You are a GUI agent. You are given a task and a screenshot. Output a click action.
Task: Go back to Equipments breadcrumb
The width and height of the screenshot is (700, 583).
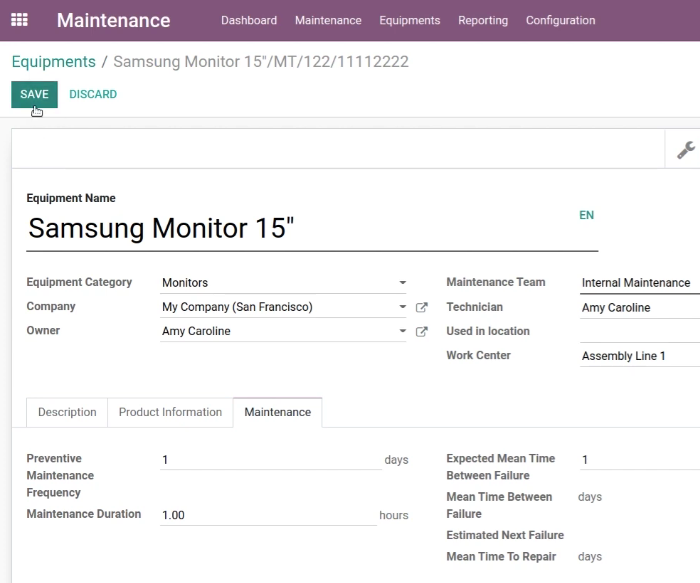(x=54, y=62)
